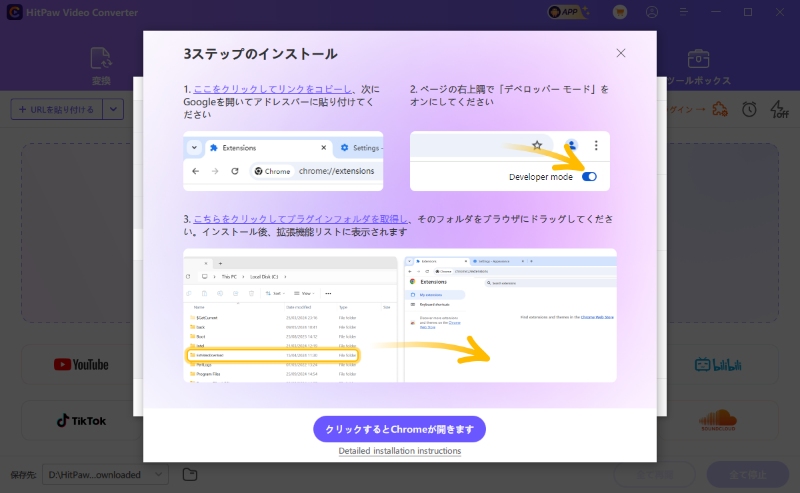Select the SoundCloud site card
Viewport: 800px width, 493px height.
pyautogui.click(x=718, y=420)
